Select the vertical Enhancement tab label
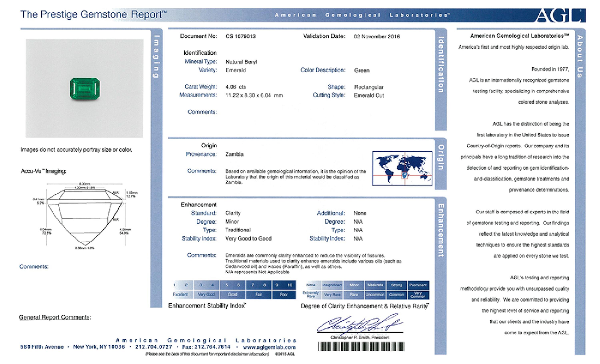The image size is (600, 364). coord(441,230)
